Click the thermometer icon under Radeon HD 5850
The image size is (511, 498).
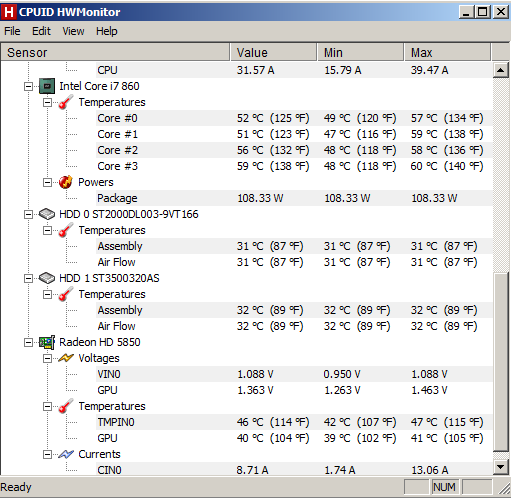click(x=66, y=406)
